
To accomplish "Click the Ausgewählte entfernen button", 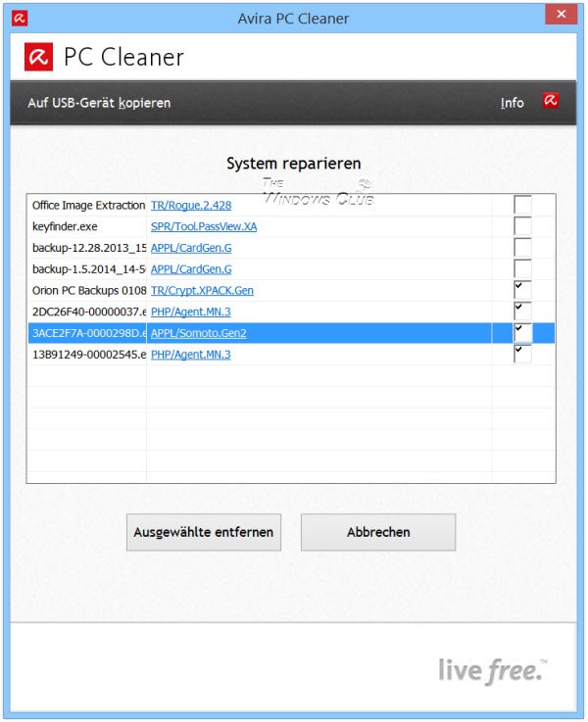I will click(204, 532).
